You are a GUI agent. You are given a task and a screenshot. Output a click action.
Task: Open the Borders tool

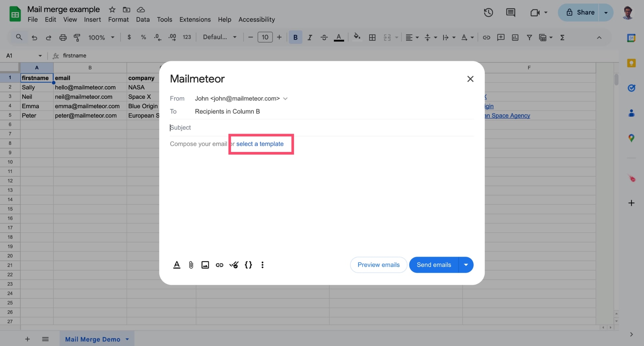point(372,37)
